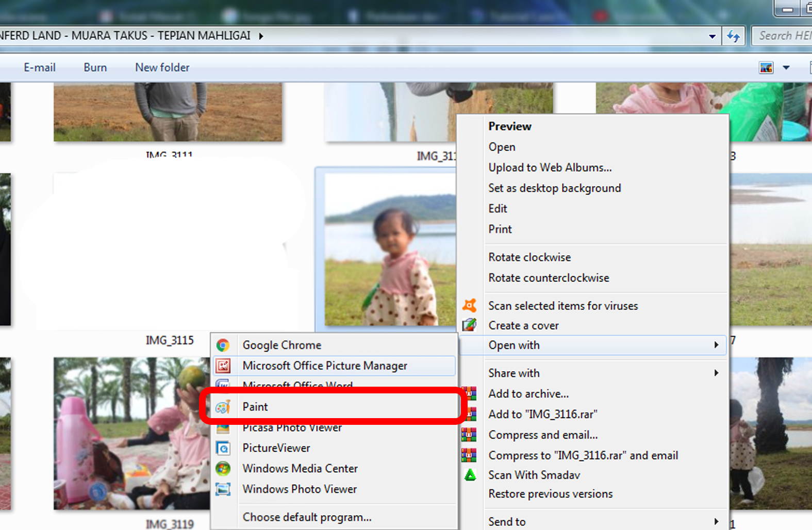Click the Google Chrome icon in Open with submenu
The image size is (812, 530).
pos(223,345)
